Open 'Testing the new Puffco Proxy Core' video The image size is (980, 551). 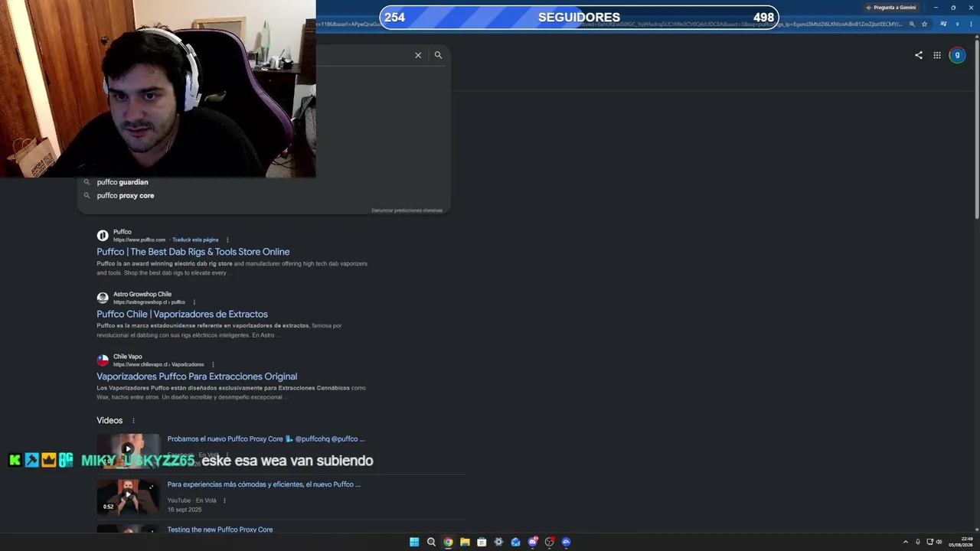pyautogui.click(x=220, y=530)
